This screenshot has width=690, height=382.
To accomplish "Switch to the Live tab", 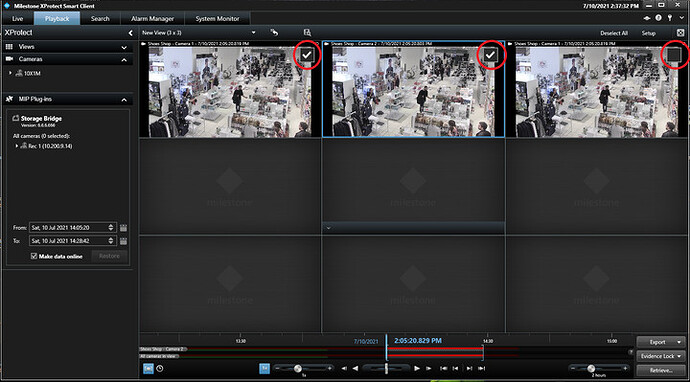I will 18,18.
